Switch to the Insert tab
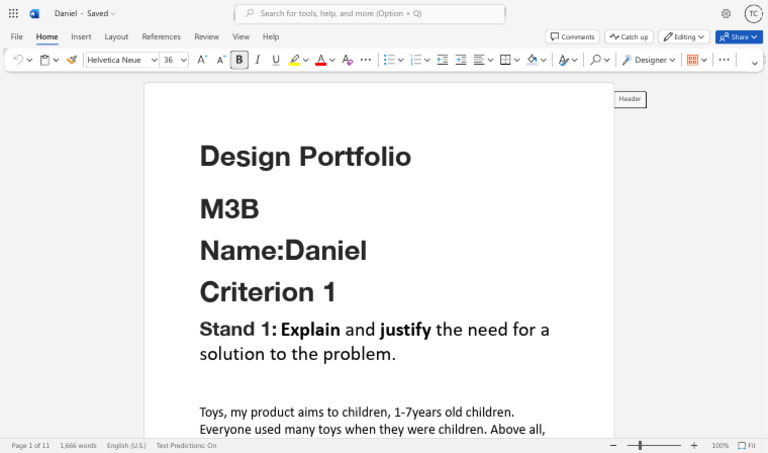This screenshot has width=768, height=453. coord(81,37)
